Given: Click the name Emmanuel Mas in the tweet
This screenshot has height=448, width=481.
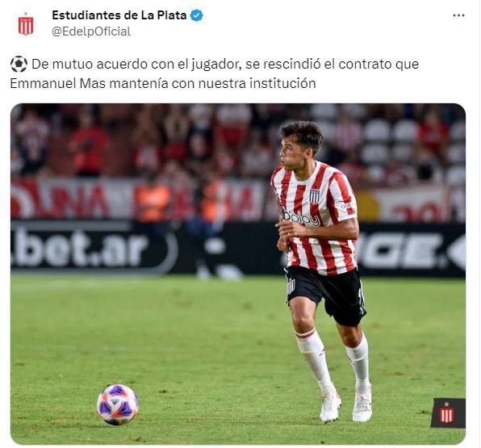Looking at the screenshot, I should pyautogui.click(x=58, y=83).
